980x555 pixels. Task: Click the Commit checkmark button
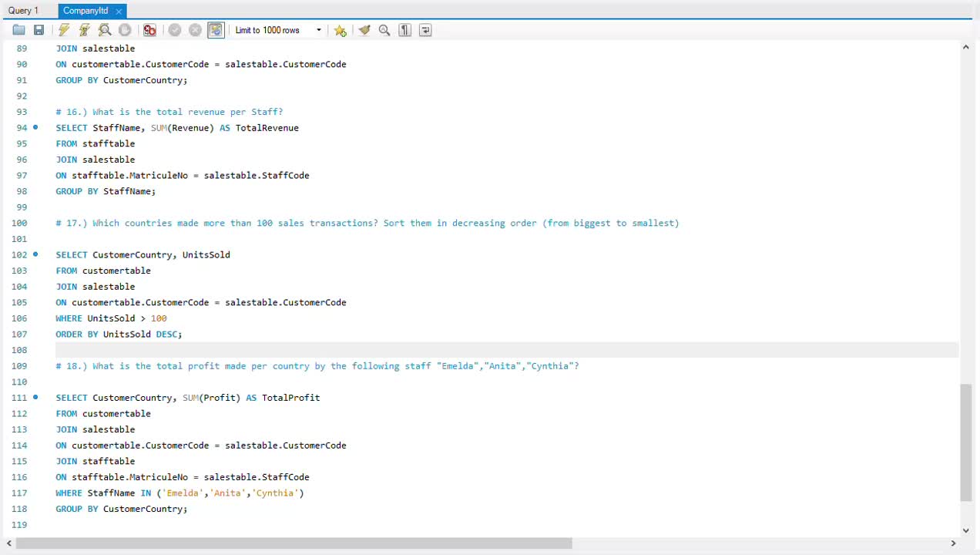pyautogui.click(x=175, y=30)
